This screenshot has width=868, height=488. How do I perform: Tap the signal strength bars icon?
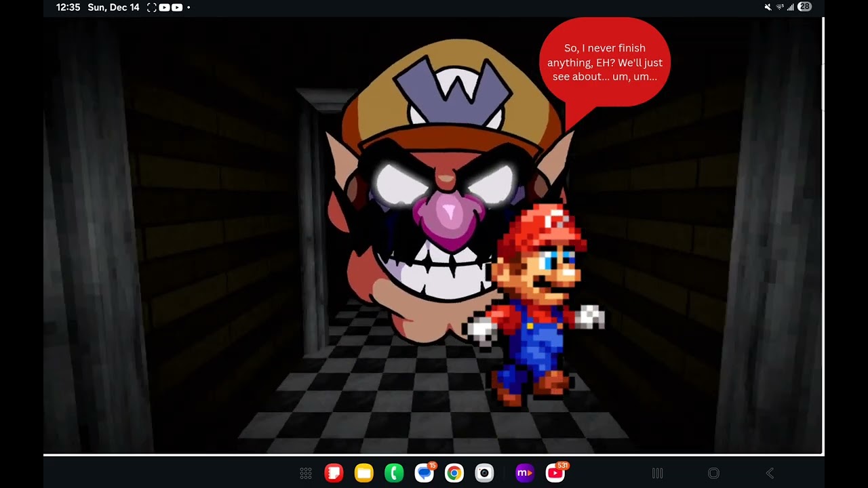point(790,7)
